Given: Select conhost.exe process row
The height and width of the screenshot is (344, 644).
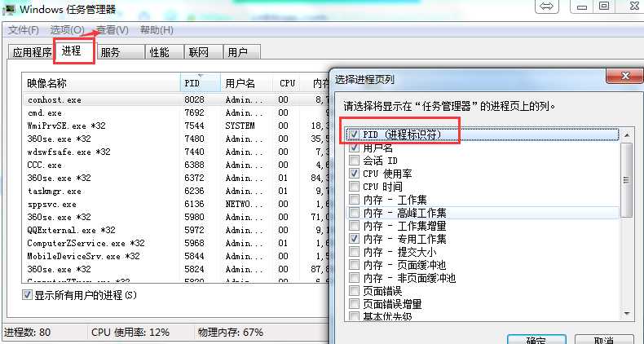Looking at the screenshot, I should (x=177, y=99).
